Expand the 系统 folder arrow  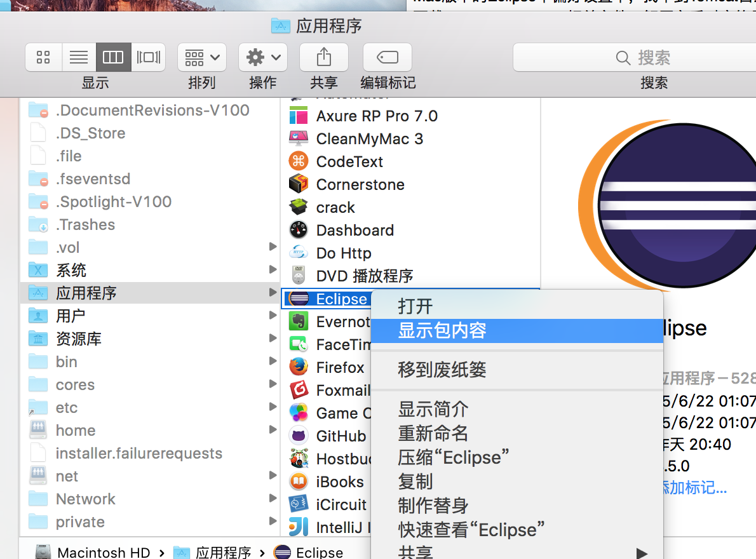(x=273, y=269)
